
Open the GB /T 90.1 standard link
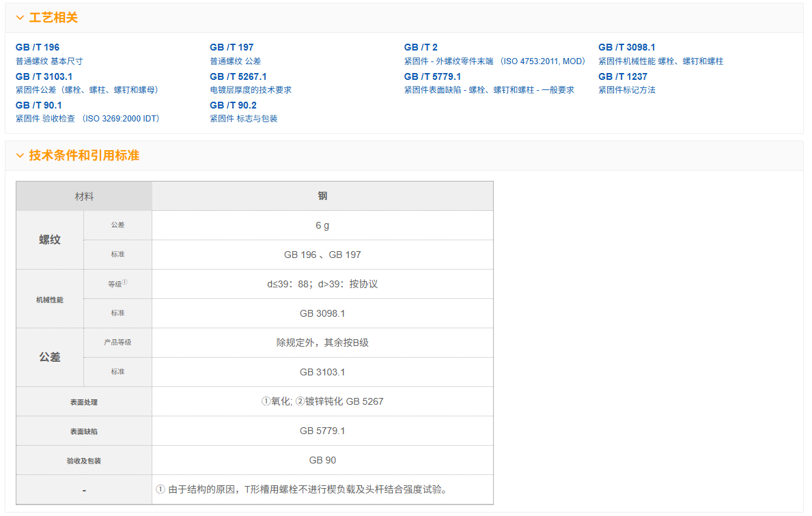(x=39, y=105)
